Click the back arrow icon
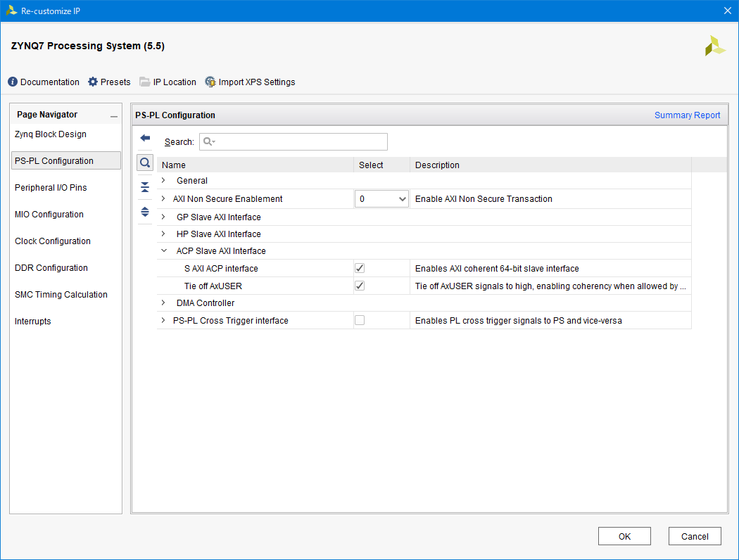Image resolution: width=739 pixels, height=560 pixels. (x=145, y=138)
